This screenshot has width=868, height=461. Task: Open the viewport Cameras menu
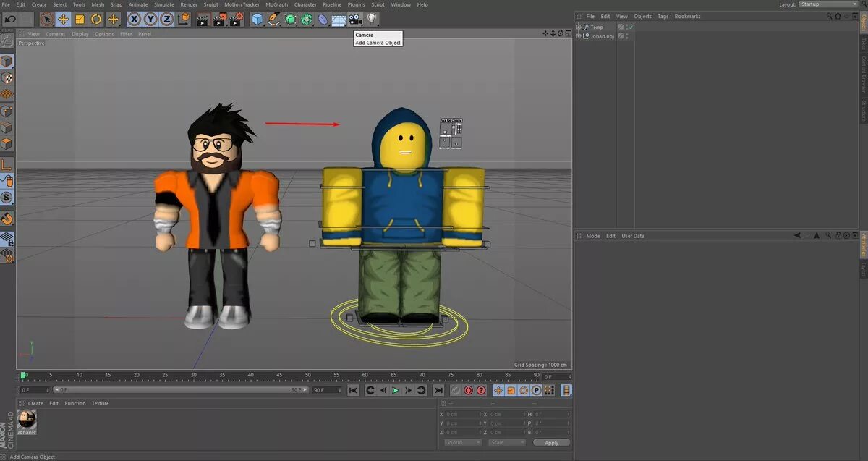(x=56, y=34)
